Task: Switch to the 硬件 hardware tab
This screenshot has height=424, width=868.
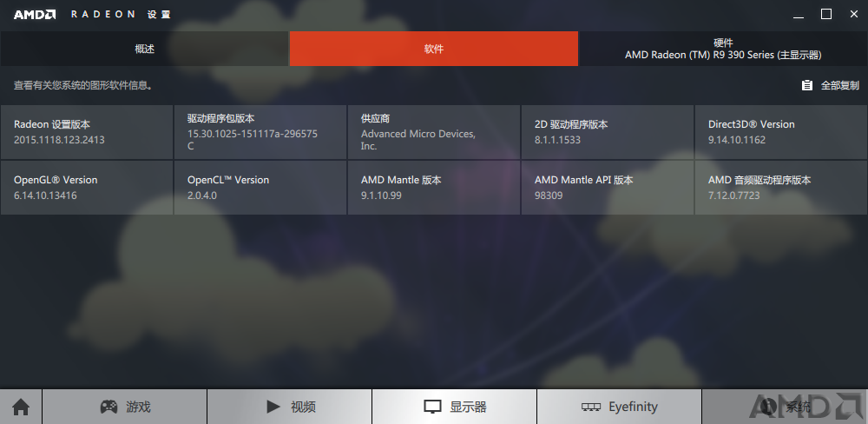Action: (724, 49)
